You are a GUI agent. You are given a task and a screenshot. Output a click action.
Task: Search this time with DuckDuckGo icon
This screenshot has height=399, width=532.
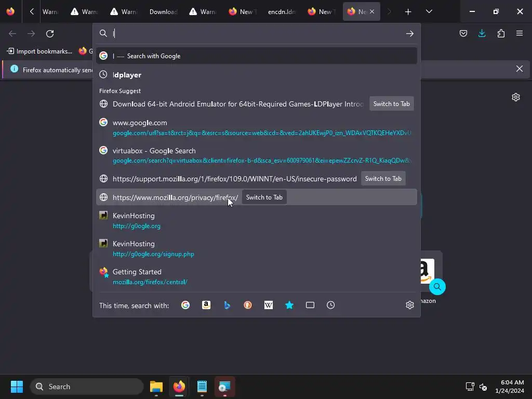point(248,305)
